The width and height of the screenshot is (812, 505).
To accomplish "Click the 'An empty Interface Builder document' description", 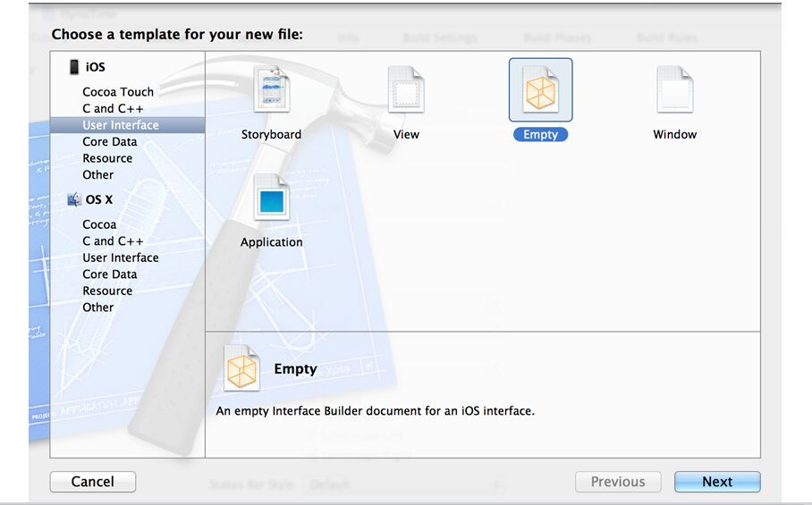I will 375,411.
